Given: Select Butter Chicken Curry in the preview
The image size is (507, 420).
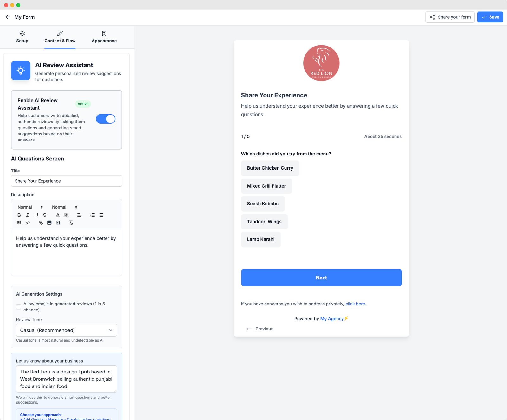Looking at the screenshot, I should point(270,168).
